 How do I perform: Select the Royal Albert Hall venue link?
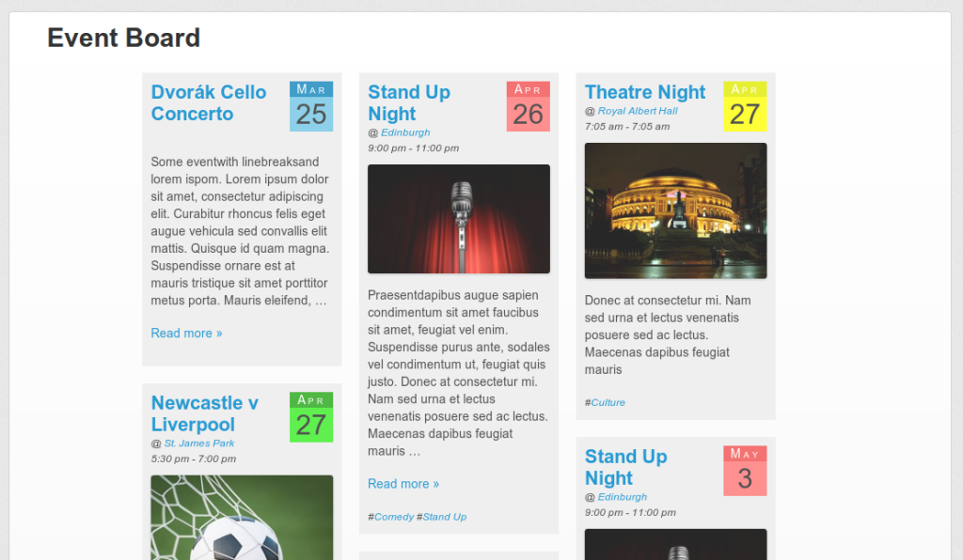pos(638,111)
